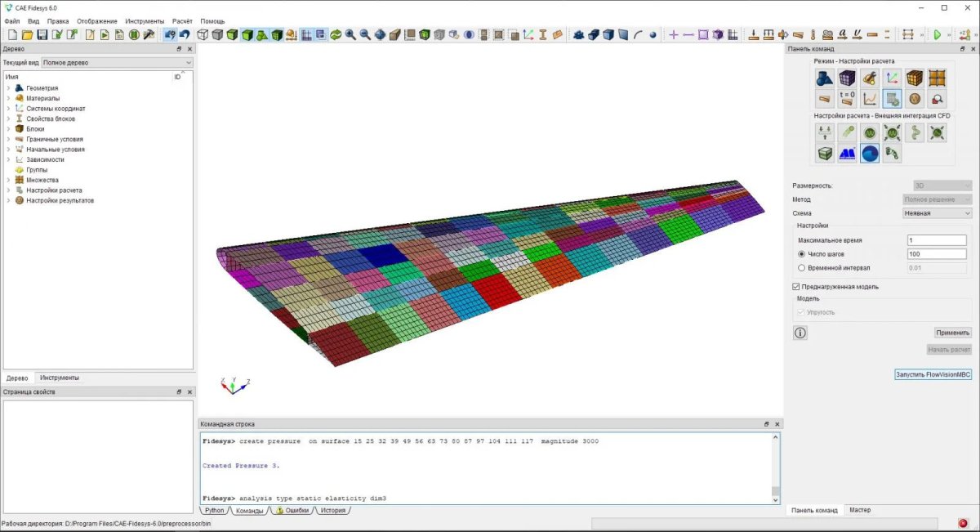Switch to wireframe cube display
The width and height of the screenshot is (980, 532).
click(203, 35)
